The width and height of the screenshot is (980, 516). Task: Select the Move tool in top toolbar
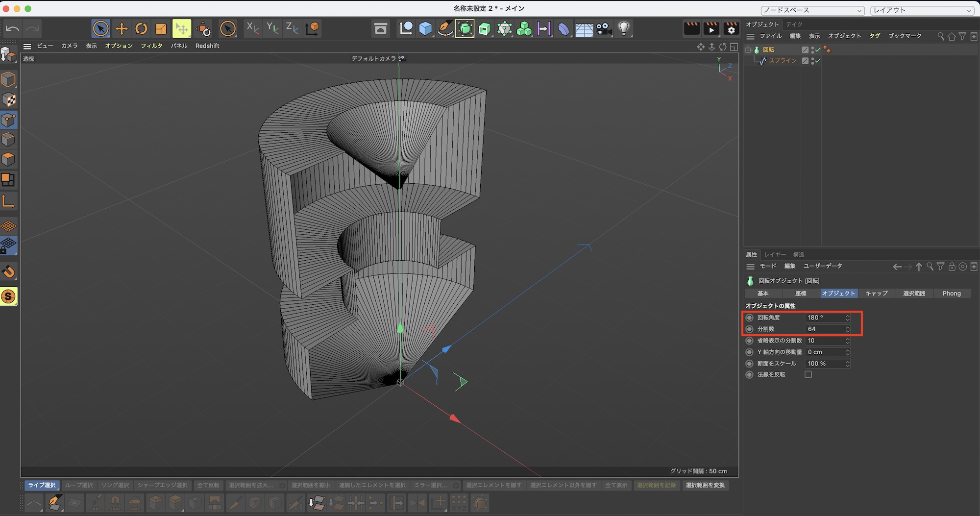[x=121, y=29]
